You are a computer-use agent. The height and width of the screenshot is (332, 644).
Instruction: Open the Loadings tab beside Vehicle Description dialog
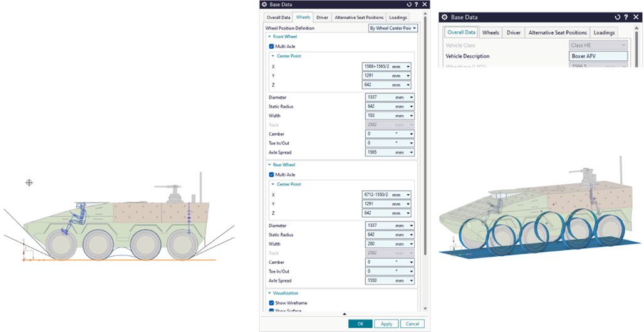(604, 33)
